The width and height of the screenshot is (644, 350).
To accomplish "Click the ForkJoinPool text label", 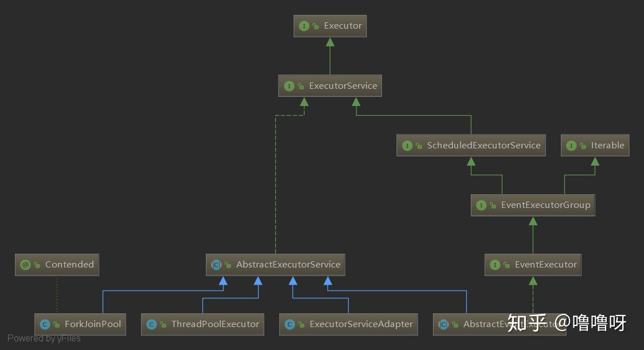I will coord(93,324).
